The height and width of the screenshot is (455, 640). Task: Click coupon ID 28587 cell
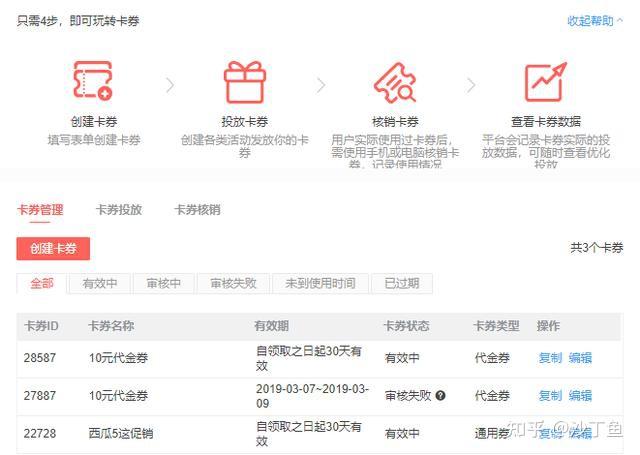40,358
